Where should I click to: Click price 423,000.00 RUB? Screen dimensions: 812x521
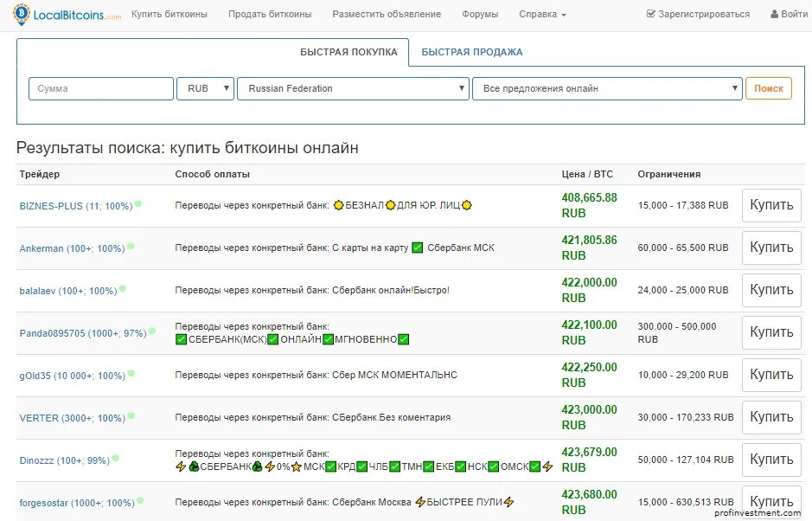[x=589, y=417]
